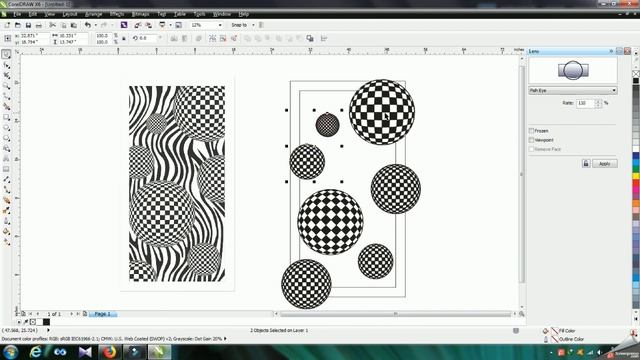This screenshot has height=360, width=640.
Task: Open the Edit menu
Action: tap(33, 14)
